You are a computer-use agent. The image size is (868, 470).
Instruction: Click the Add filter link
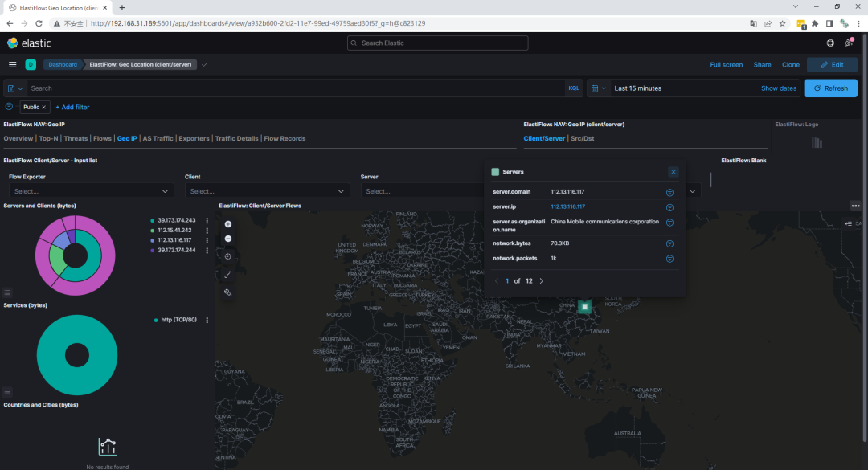point(72,107)
